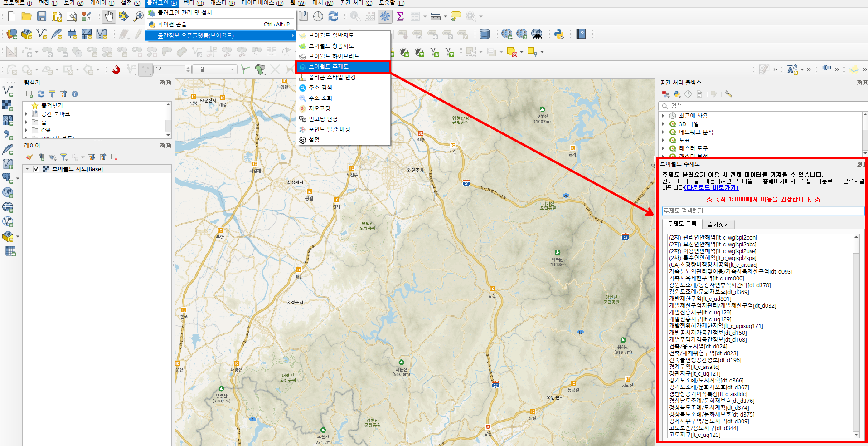Follow the 다운로드 바로가기 link
868x446 pixels.
712,188
